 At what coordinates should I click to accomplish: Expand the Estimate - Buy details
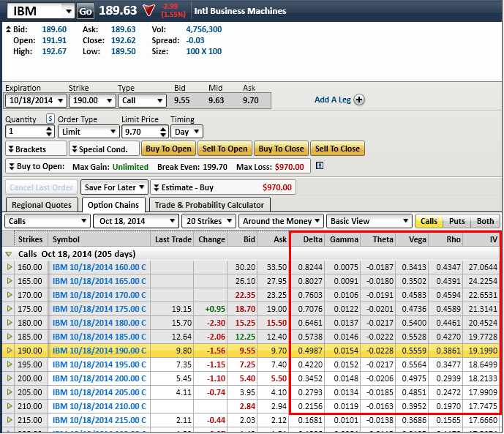(x=157, y=187)
